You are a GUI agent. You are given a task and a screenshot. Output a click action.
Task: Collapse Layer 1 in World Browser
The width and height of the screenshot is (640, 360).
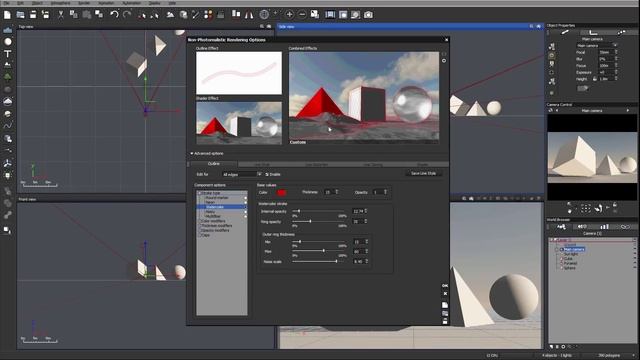(551, 240)
